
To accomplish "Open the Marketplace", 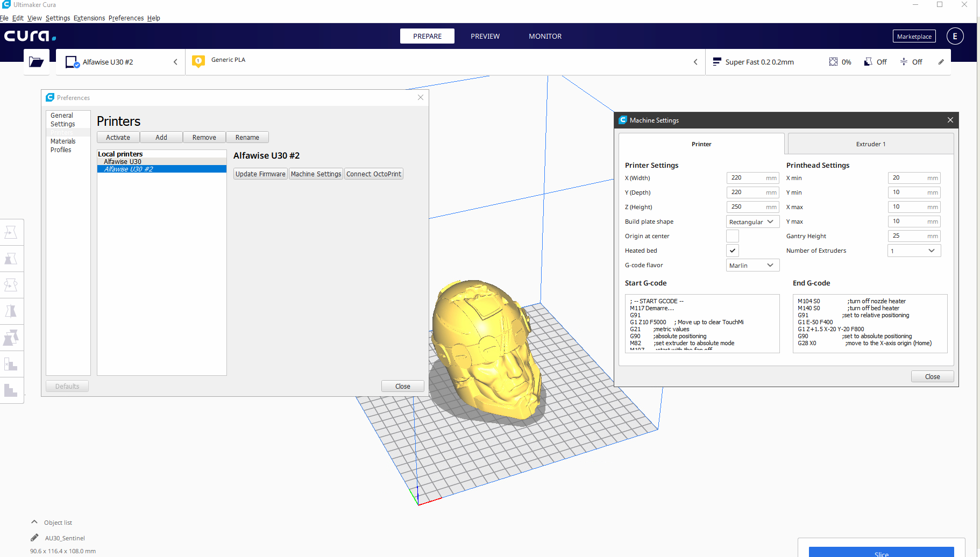I will 914,36.
